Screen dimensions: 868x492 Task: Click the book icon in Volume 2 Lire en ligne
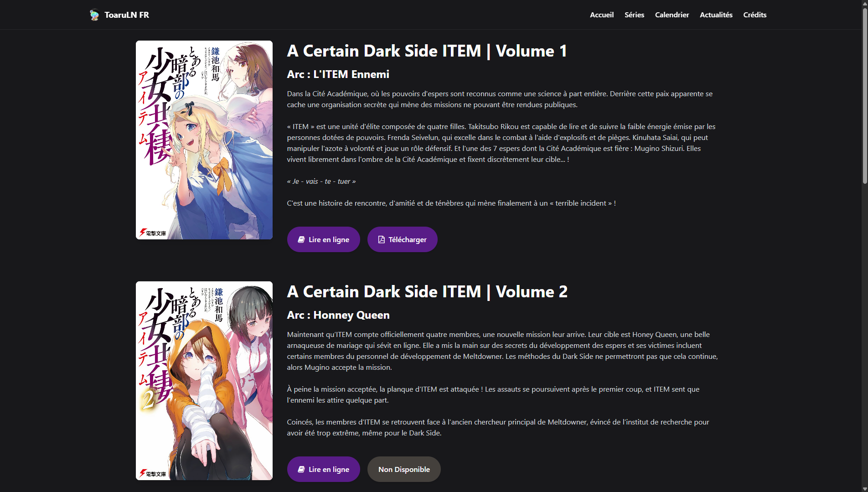tap(301, 469)
